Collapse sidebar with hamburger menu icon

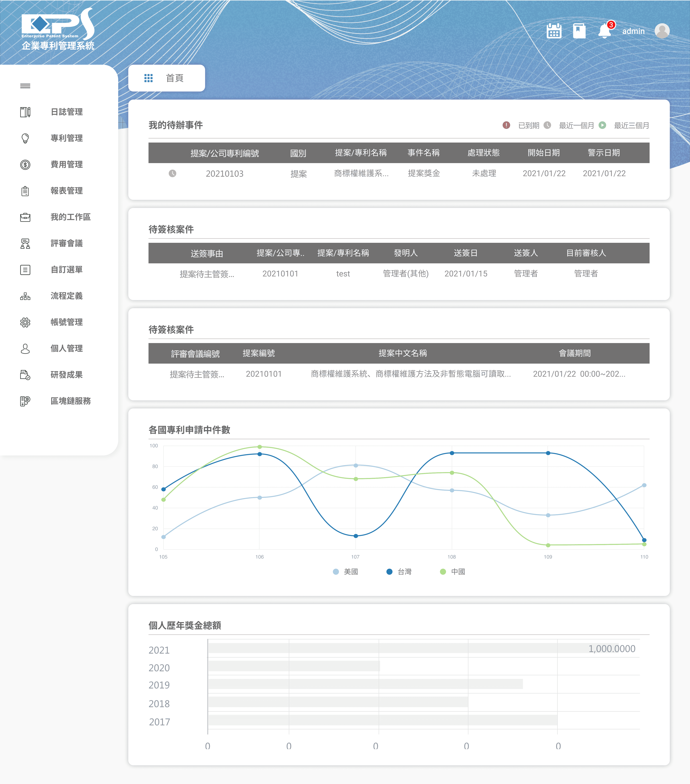25,86
